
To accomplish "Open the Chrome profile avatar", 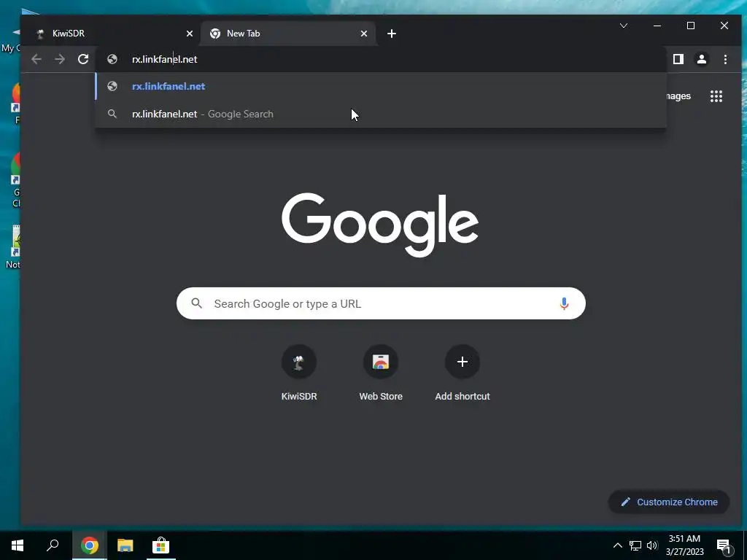I will (x=701, y=59).
